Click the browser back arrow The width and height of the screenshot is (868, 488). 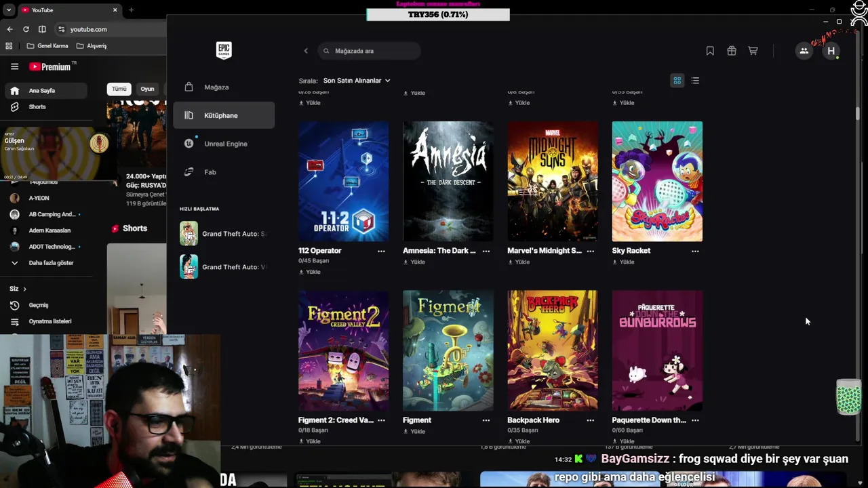point(9,29)
